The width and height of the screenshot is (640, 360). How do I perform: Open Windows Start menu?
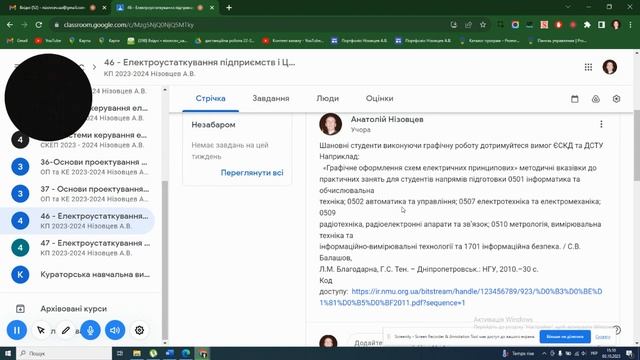[8, 353]
